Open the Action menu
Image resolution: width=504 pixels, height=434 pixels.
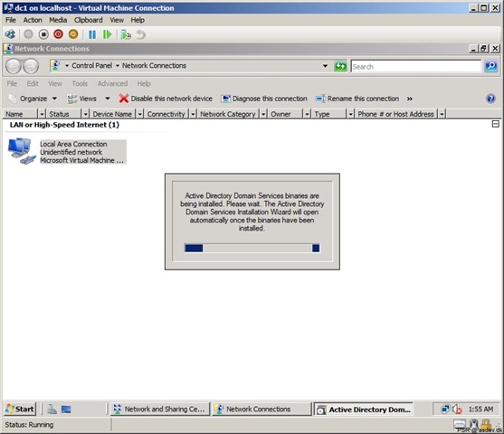(x=33, y=20)
